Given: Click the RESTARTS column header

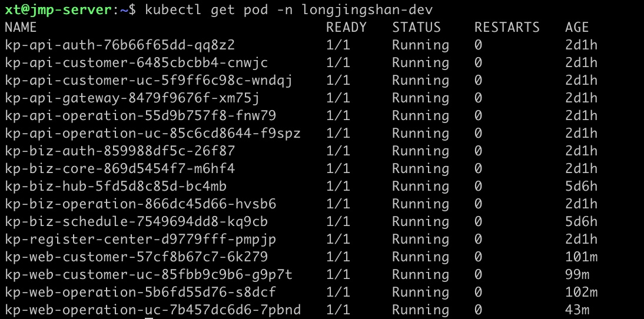Looking at the screenshot, I should (507, 28).
